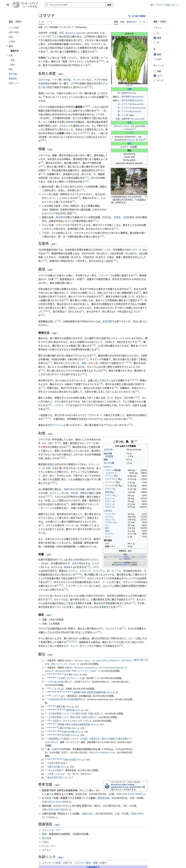Click 編集 beside the 特徴 heading
The height and width of the screenshot is (868, 186).
[x=50, y=150]
